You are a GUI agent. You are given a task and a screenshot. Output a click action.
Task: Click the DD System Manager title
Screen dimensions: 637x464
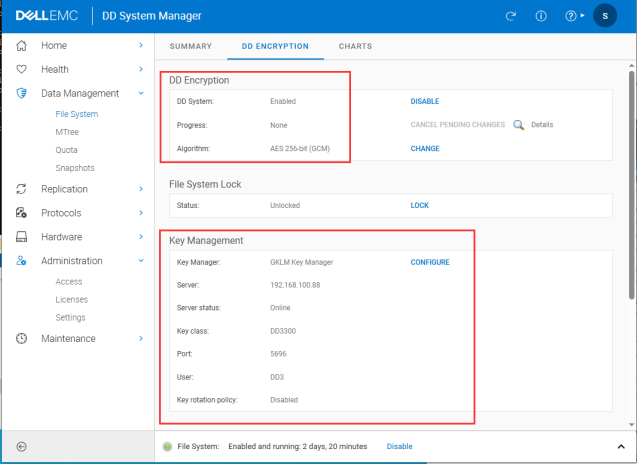coord(152,16)
